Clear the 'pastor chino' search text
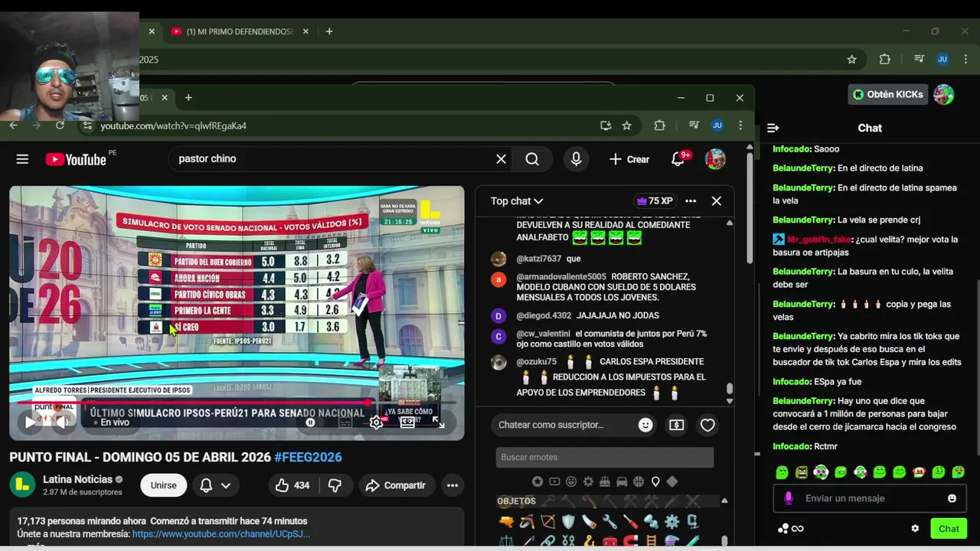Image resolution: width=980 pixels, height=551 pixels. pyautogui.click(x=501, y=159)
